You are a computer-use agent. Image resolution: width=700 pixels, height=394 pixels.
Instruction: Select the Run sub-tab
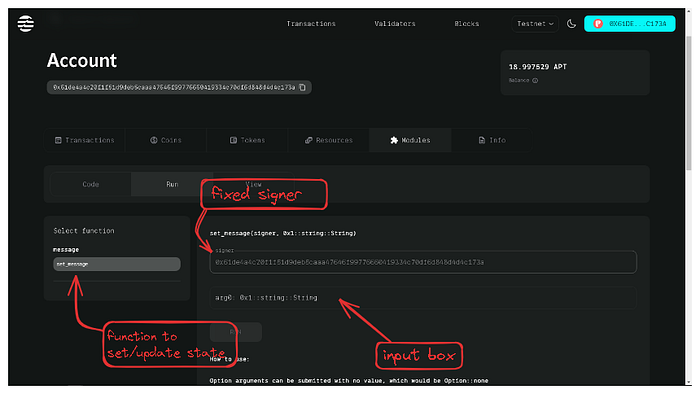pos(172,184)
